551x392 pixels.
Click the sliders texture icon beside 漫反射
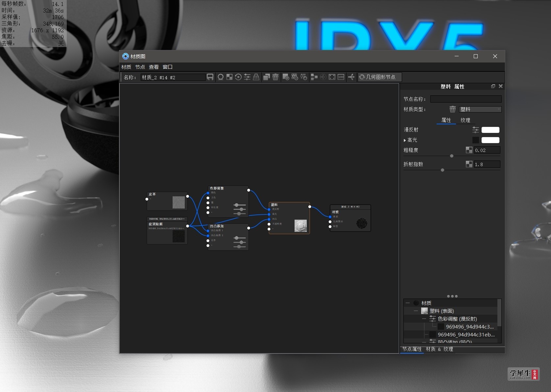point(476,130)
